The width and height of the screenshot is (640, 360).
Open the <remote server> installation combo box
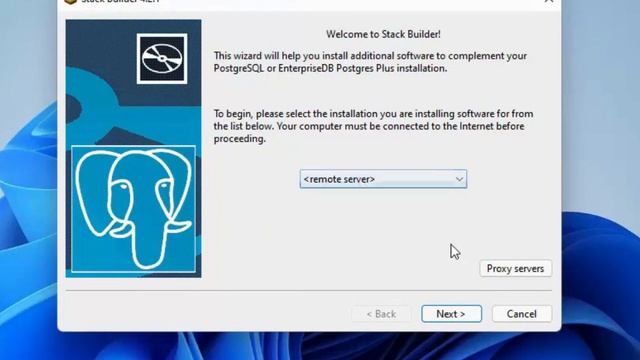383,179
